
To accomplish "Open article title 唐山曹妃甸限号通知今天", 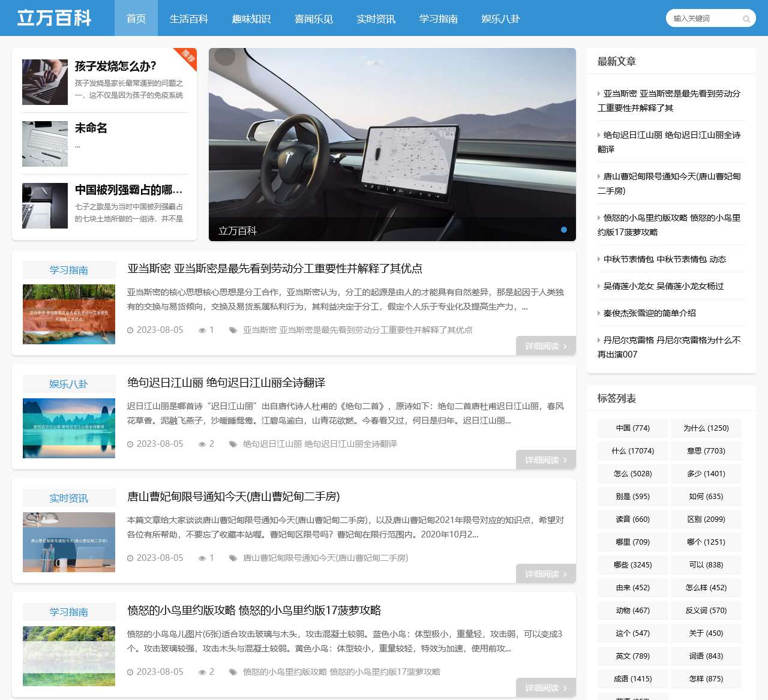I will [x=233, y=497].
